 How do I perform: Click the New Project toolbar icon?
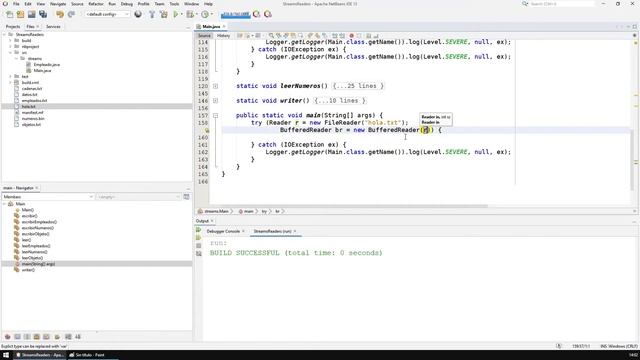(x=20, y=14)
